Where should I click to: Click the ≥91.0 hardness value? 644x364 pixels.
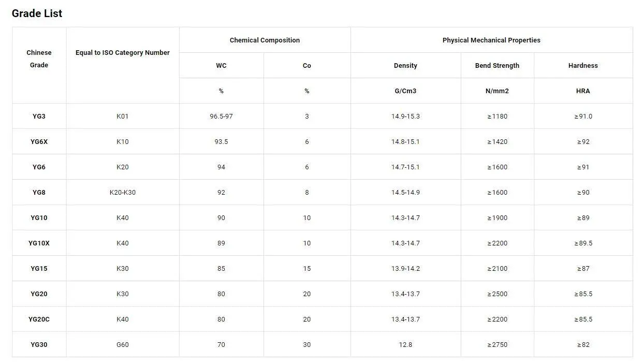click(x=583, y=116)
